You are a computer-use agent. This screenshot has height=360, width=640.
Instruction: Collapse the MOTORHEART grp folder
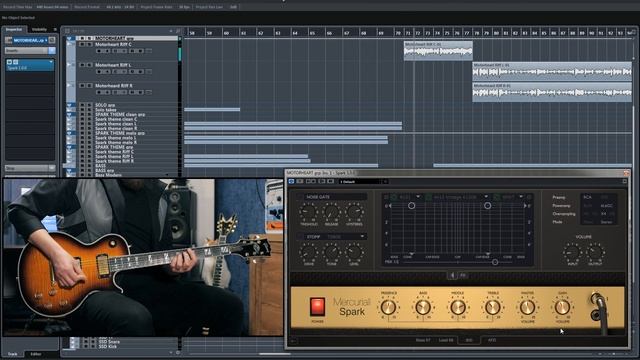69,38
